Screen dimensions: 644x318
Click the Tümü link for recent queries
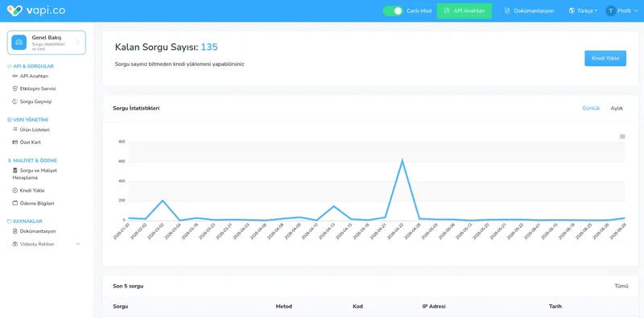tap(621, 286)
